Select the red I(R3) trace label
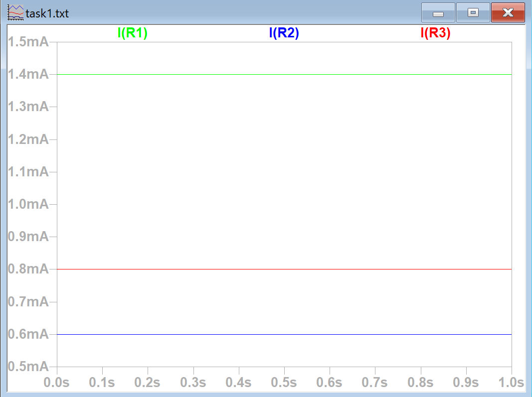The height and width of the screenshot is (397, 532). 435,33
